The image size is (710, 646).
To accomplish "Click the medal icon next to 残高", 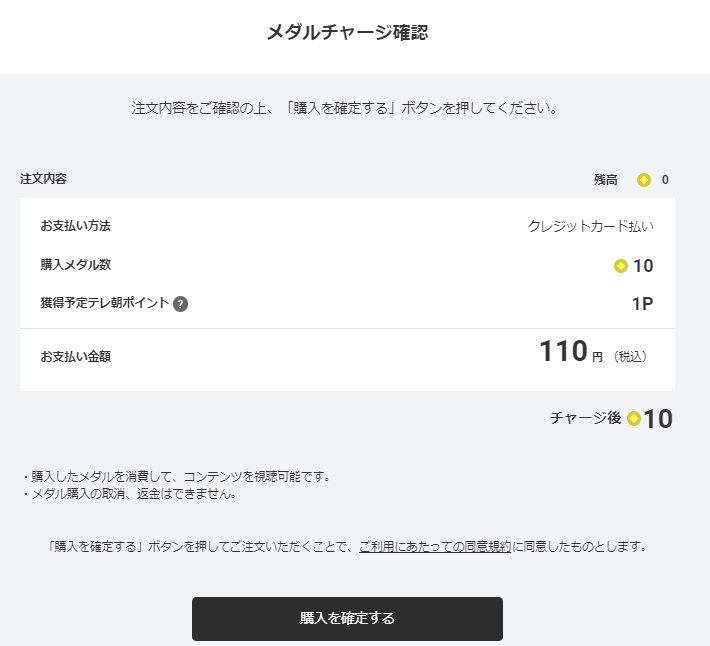I will pyautogui.click(x=644, y=180).
